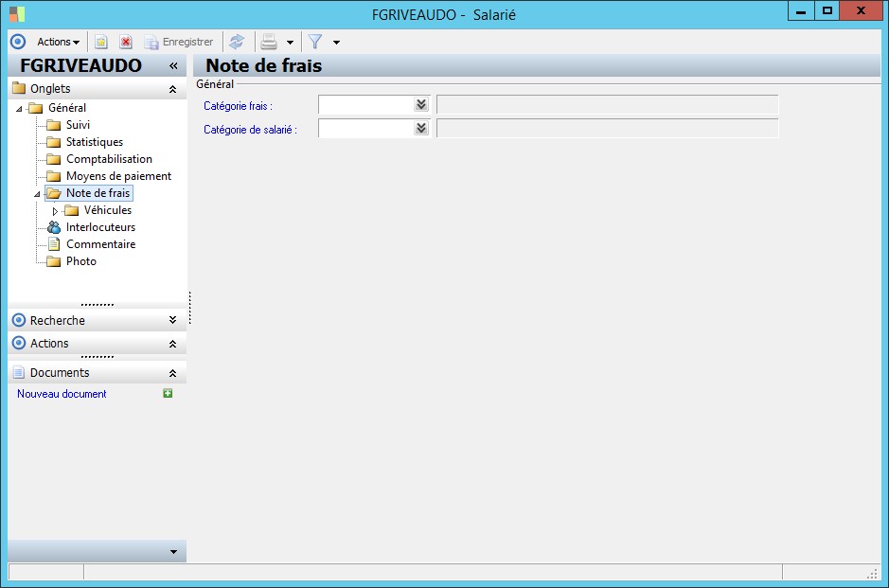Click the Suivi folder icon

pyautogui.click(x=54, y=125)
